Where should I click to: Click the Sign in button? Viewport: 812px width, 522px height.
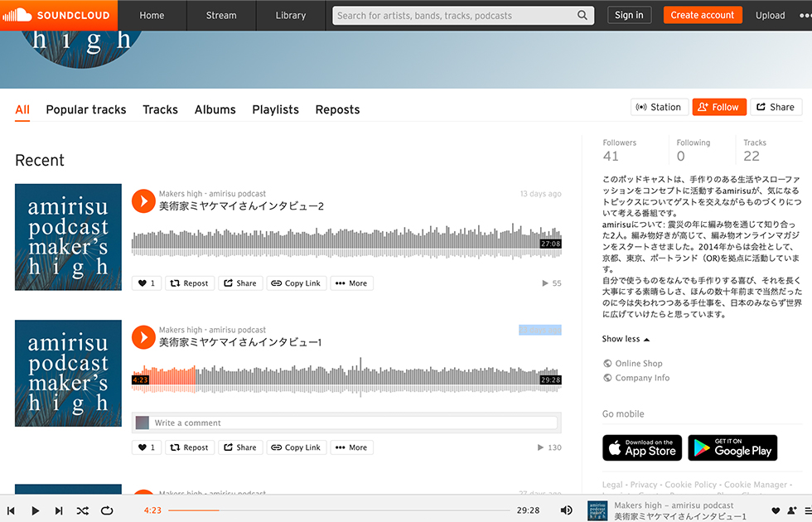(629, 15)
